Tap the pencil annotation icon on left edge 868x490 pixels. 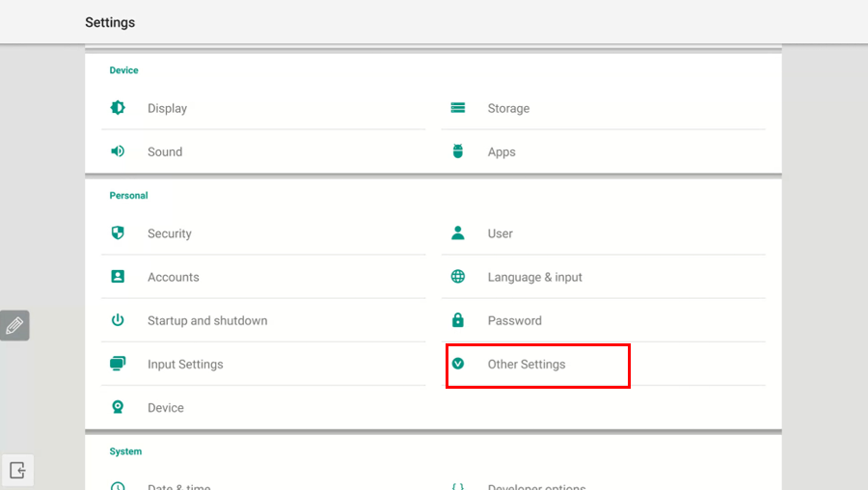click(x=14, y=326)
